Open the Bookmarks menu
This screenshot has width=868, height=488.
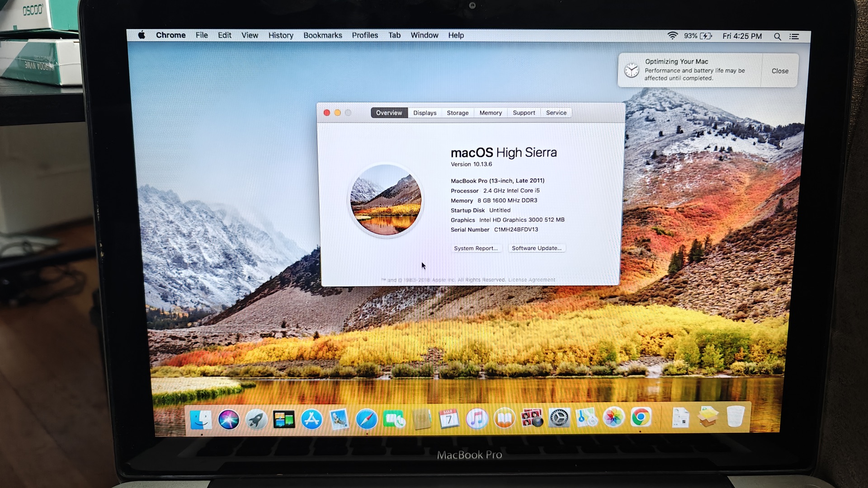point(322,35)
